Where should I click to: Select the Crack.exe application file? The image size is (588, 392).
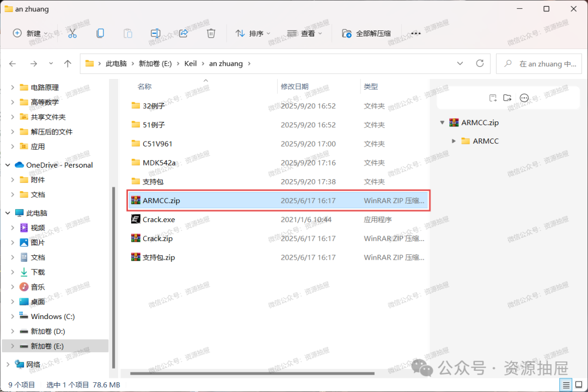[x=278, y=219]
